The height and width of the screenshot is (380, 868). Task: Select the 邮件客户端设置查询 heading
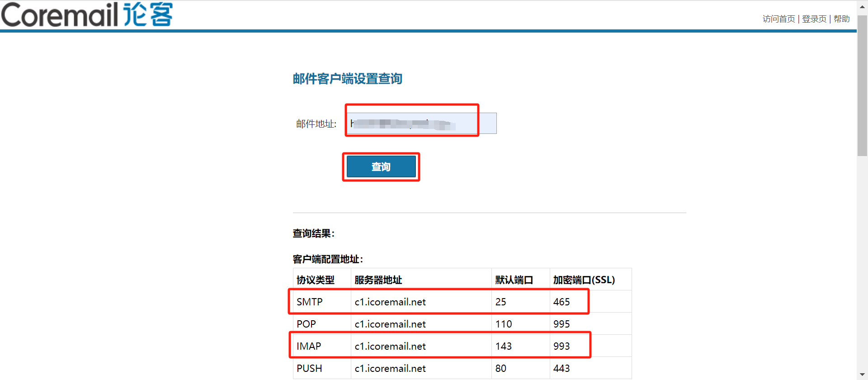coord(347,79)
